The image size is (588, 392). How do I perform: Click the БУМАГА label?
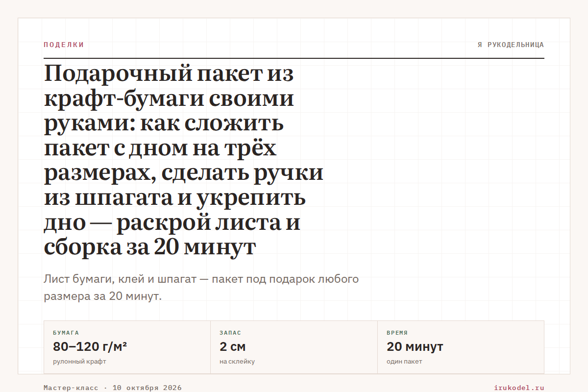66,333
